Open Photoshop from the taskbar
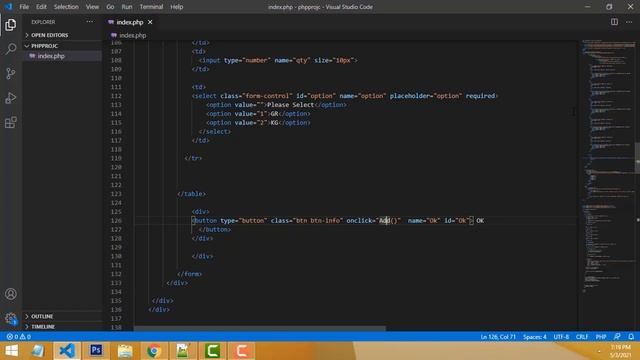Image resolution: width=640 pixels, height=360 pixels. coord(96,351)
